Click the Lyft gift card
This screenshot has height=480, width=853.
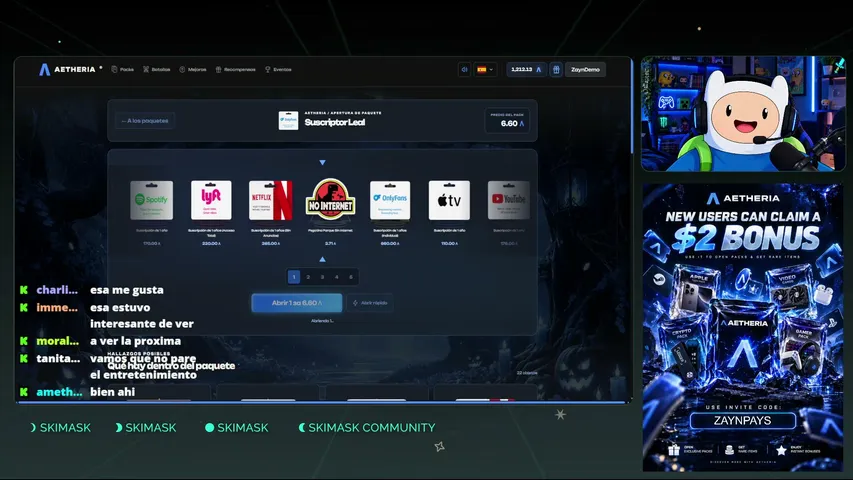(x=211, y=200)
